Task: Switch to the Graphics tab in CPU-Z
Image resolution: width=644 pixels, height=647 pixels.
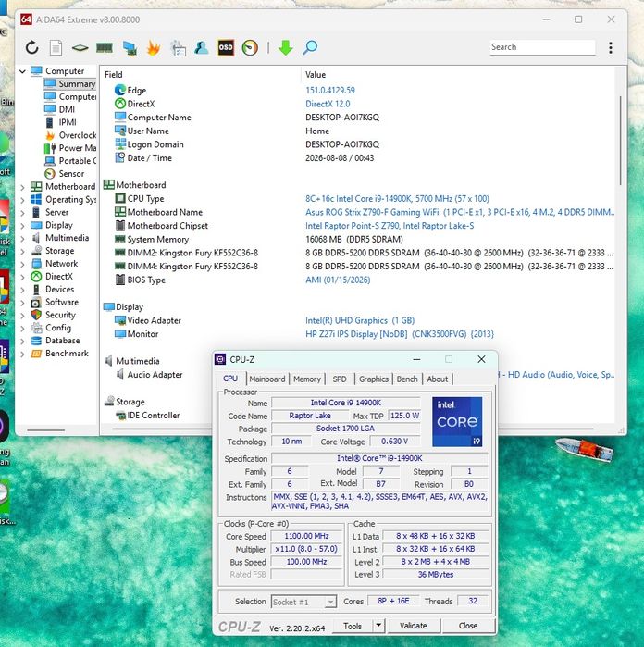Action: click(x=374, y=379)
